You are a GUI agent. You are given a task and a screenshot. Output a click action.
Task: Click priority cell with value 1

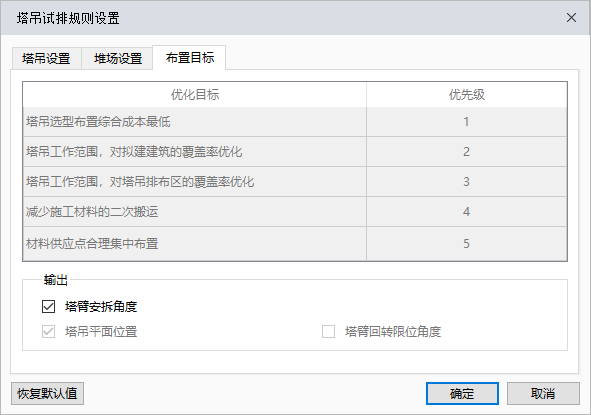(x=467, y=122)
